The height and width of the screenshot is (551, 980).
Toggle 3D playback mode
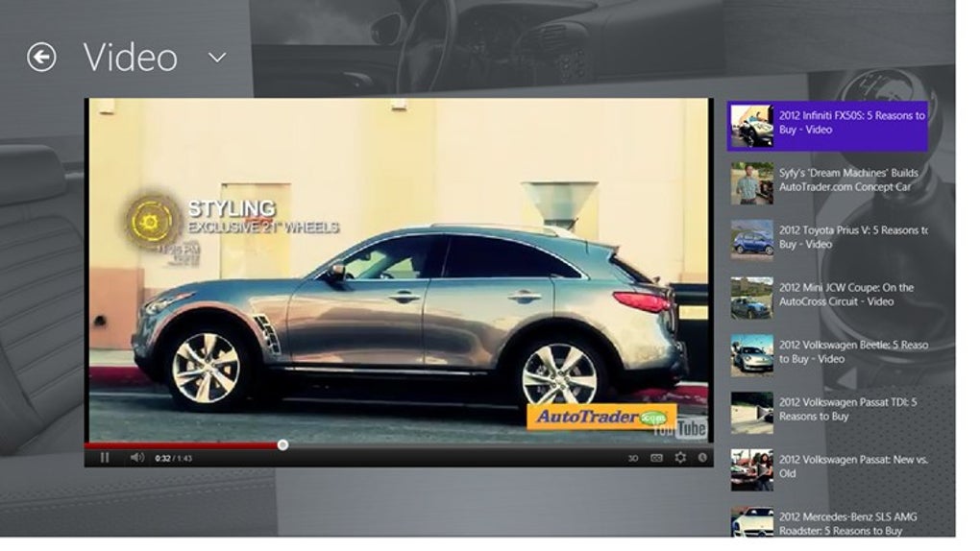click(x=632, y=459)
